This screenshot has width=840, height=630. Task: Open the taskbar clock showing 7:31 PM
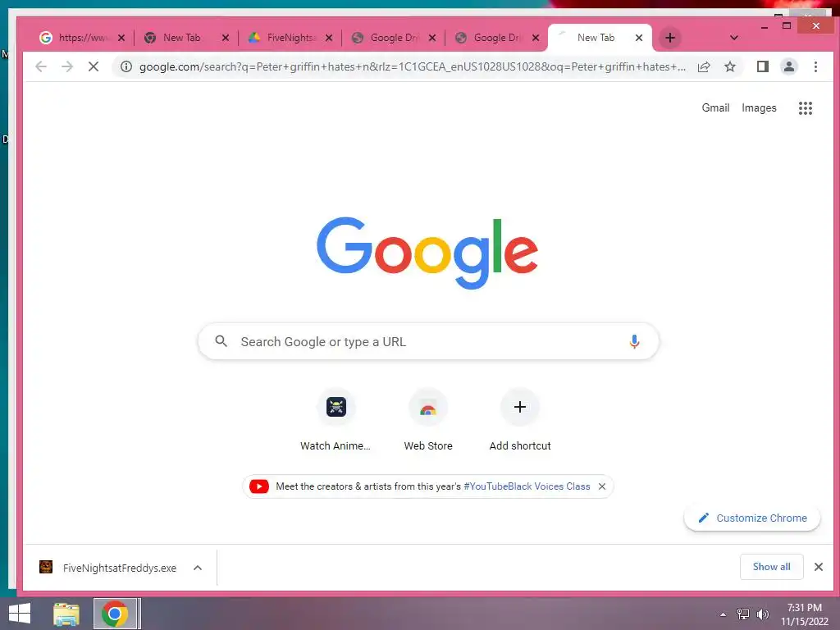pos(804,614)
